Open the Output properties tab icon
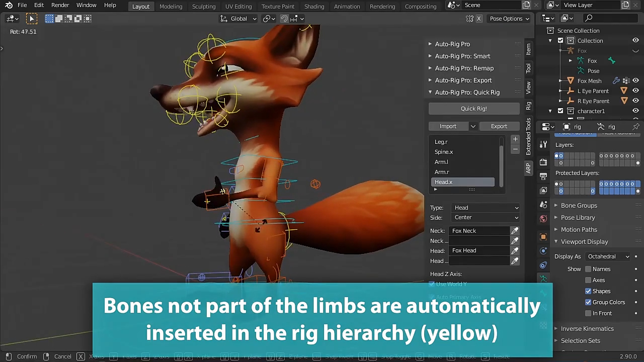This screenshot has width=644, height=362. point(543,176)
